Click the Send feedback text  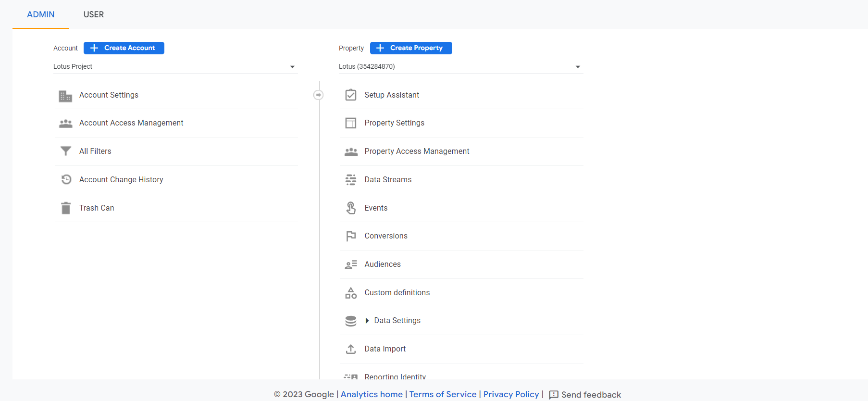591,395
